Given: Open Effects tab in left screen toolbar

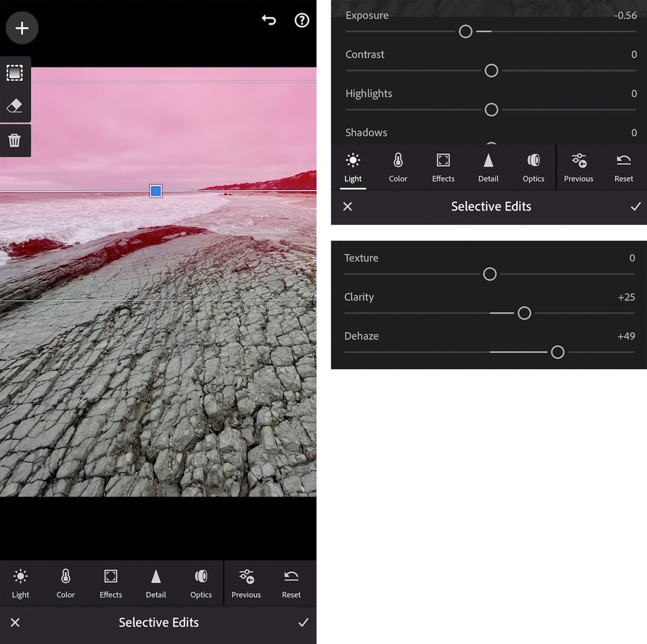Looking at the screenshot, I should [111, 583].
